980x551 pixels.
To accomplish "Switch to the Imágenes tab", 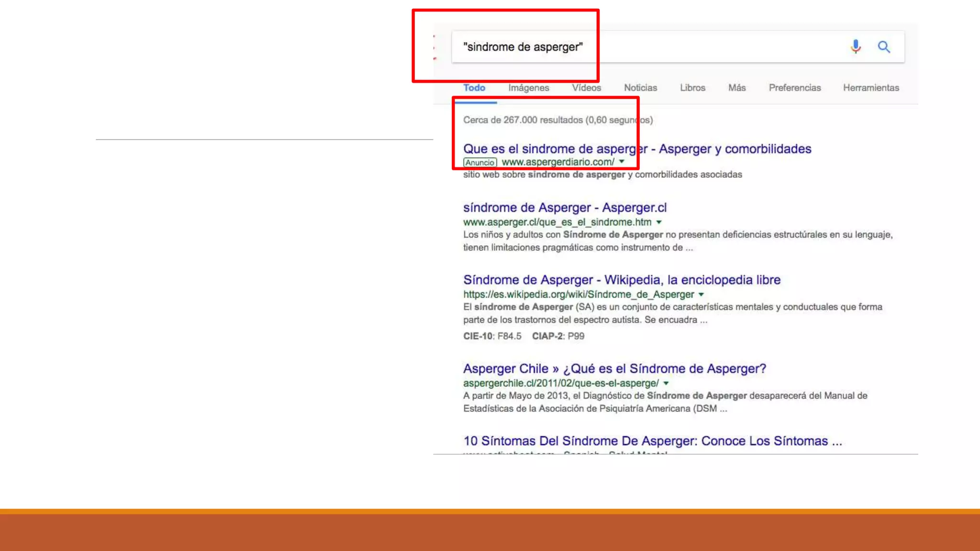I will coord(528,88).
